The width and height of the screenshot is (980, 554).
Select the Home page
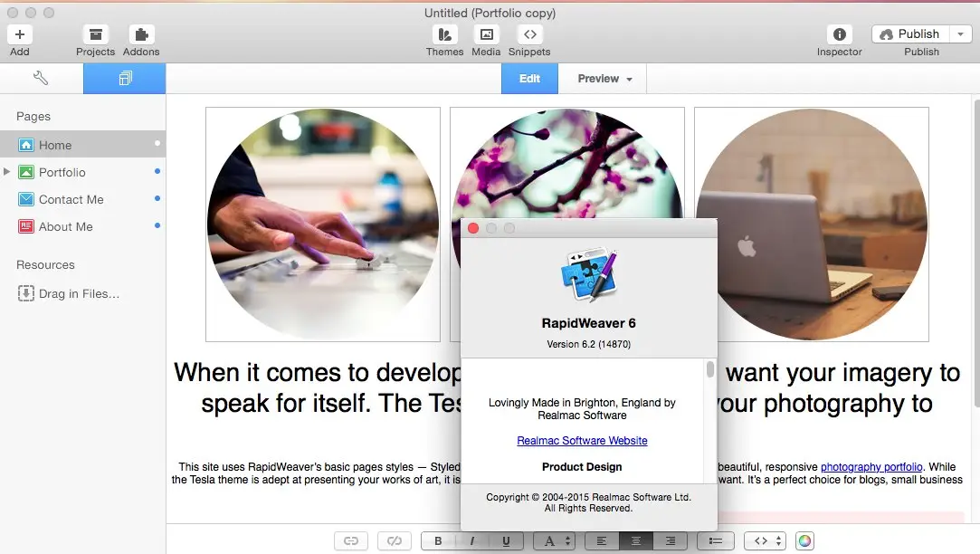pos(82,145)
